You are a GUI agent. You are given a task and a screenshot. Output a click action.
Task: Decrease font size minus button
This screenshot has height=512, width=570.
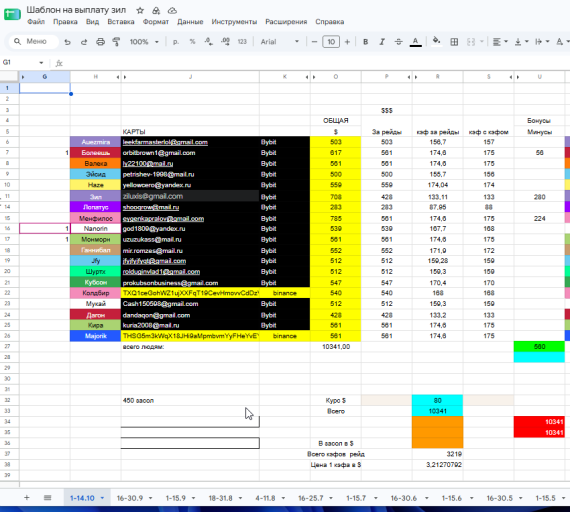tap(314, 42)
